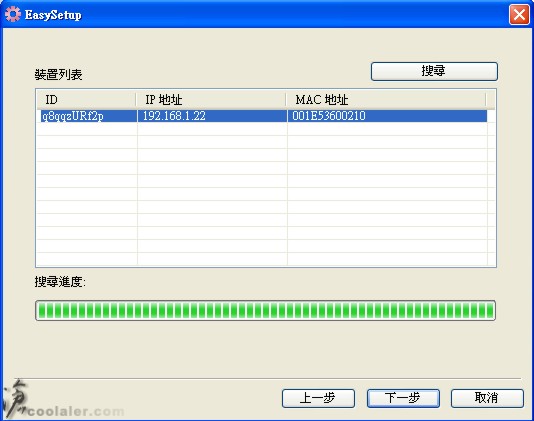534x421 pixels.
Task: Sort by ID column header
Action: pos(87,100)
